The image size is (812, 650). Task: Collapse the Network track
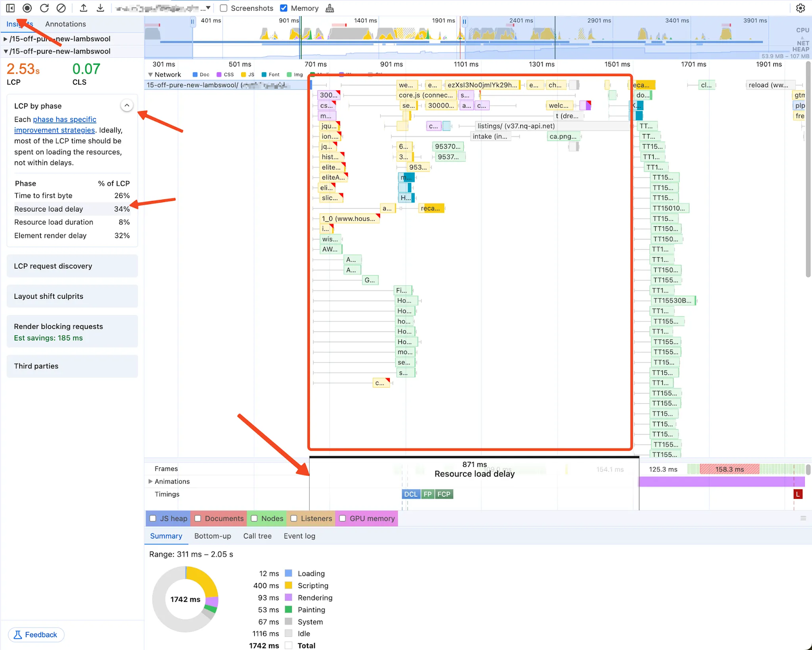click(150, 75)
